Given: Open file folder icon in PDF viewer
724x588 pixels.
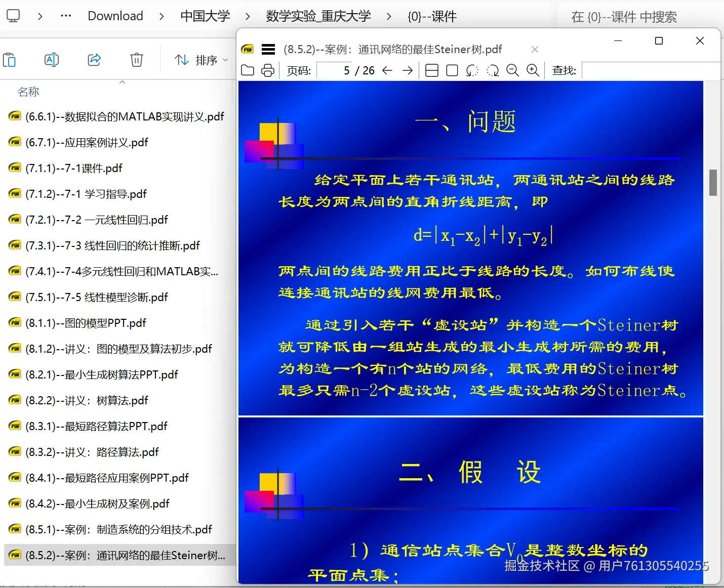Looking at the screenshot, I should point(248,70).
